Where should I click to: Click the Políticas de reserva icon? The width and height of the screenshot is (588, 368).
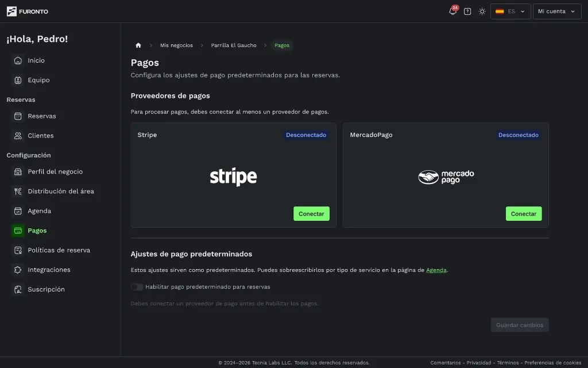click(x=18, y=250)
